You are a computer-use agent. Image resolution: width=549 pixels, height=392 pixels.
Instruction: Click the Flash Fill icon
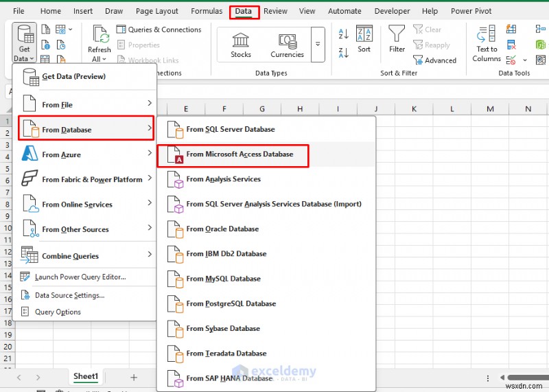click(511, 29)
